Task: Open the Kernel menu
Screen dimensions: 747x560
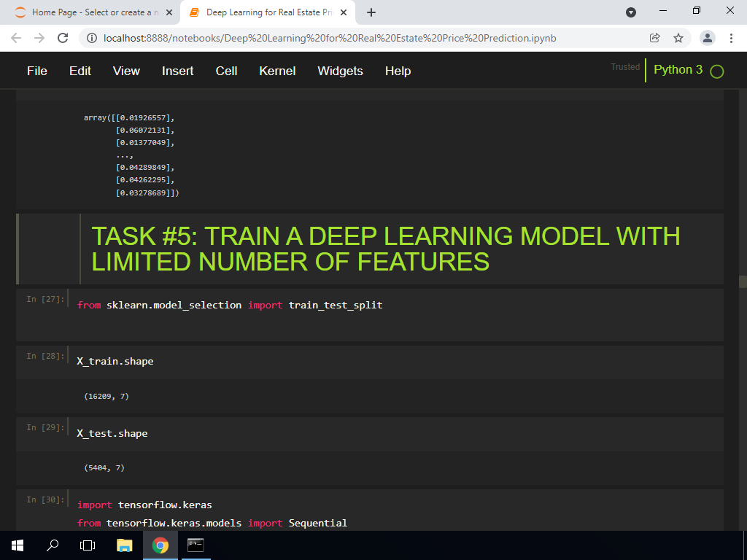Action: tap(277, 71)
